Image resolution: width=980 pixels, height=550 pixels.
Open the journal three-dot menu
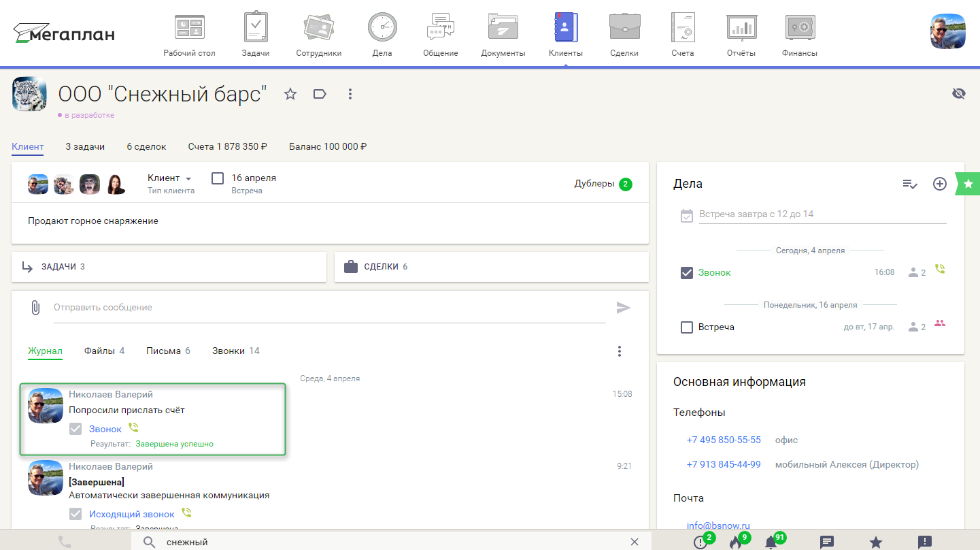click(x=620, y=351)
